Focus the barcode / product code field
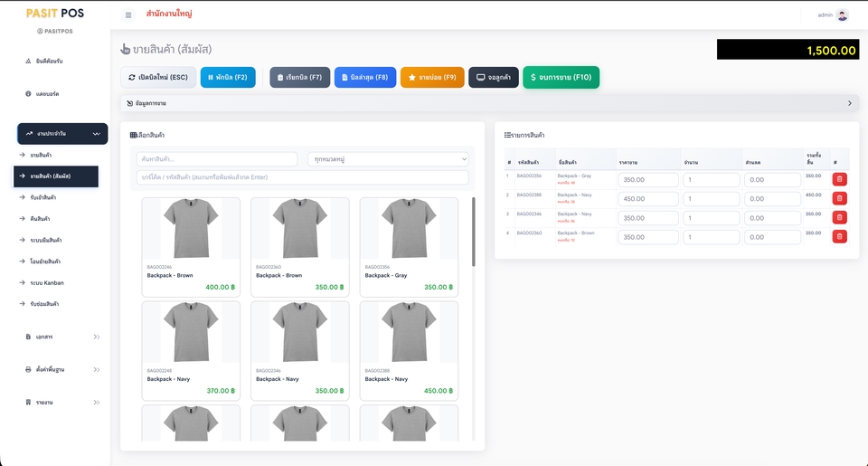868x466 pixels. [302, 177]
